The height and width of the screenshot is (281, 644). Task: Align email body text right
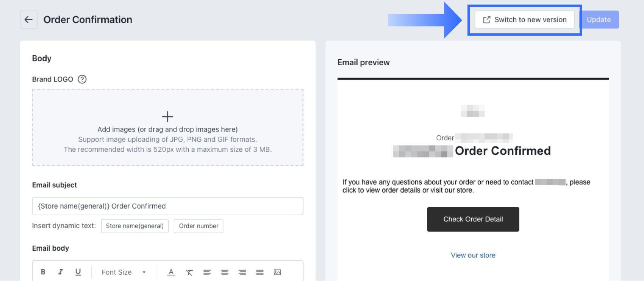pyautogui.click(x=242, y=272)
